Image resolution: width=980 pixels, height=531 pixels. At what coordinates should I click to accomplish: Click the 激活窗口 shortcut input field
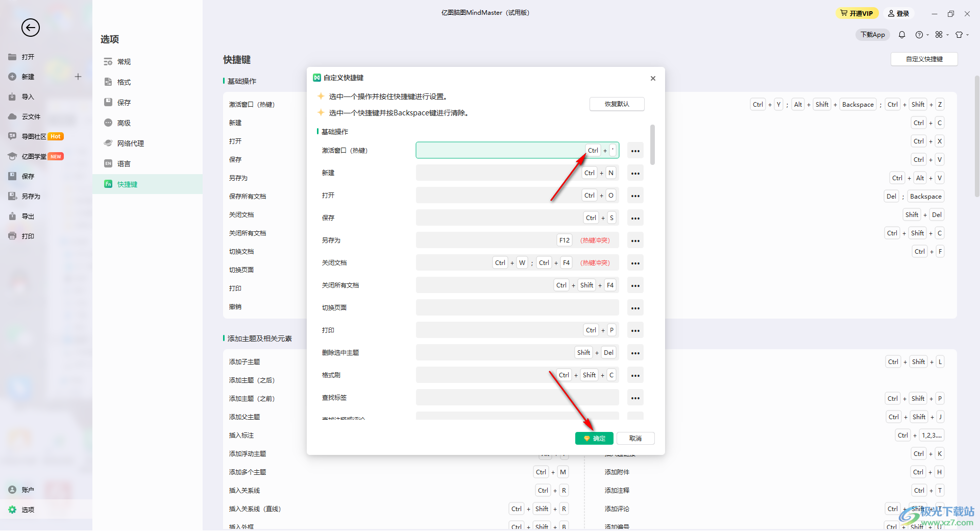(518, 150)
